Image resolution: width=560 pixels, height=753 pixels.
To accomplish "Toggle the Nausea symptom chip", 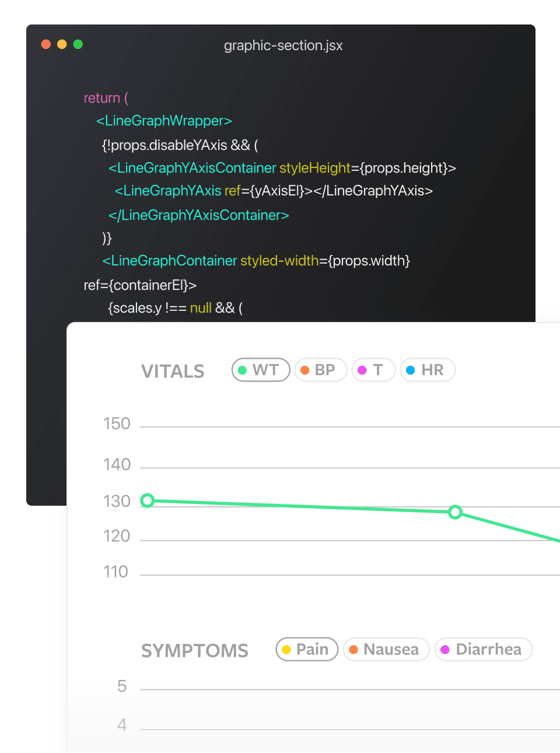I will (386, 649).
